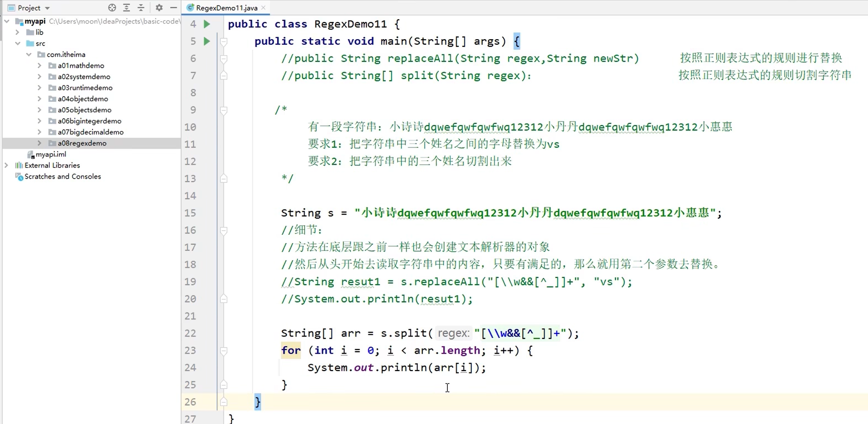
Task: Click the blue Project tool window icon
Action: click(10, 7)
